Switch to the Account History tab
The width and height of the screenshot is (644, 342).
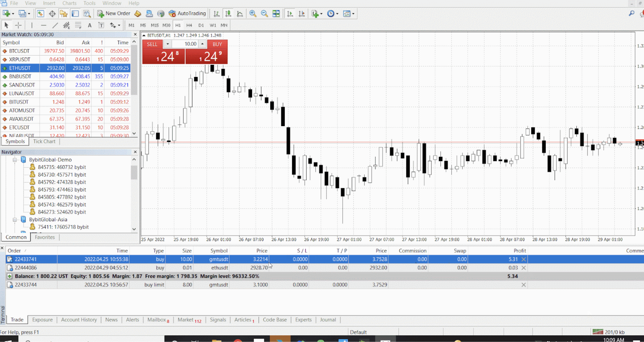(x=79, y=320)
